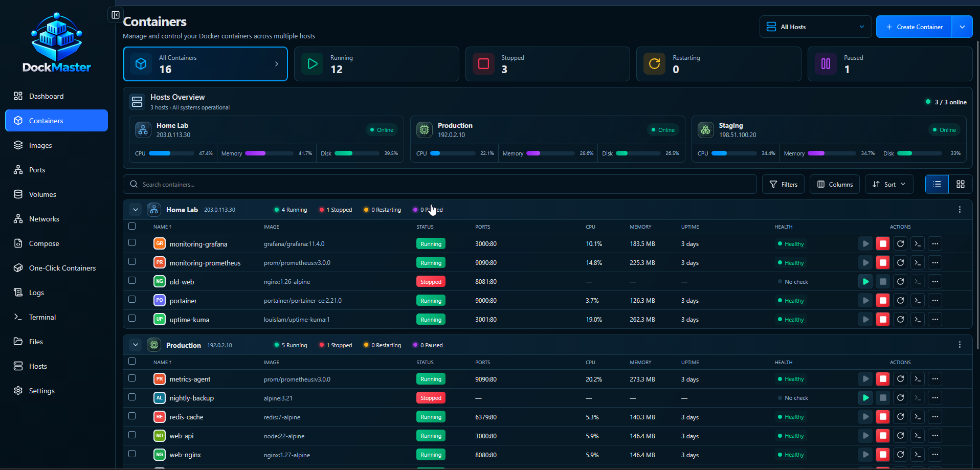Tick the old-web container checkbox

[x=132, y=281]
